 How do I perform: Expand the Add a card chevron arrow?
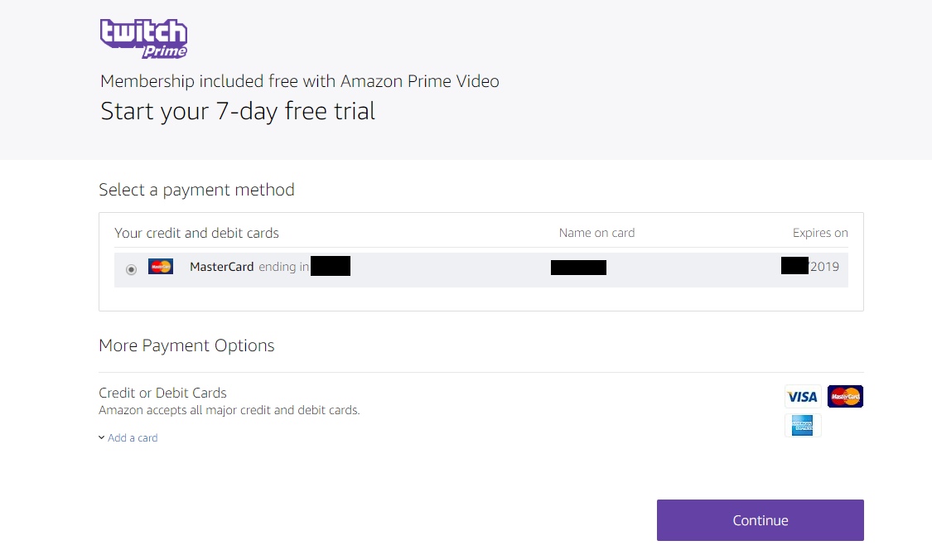tap(101, 437)
